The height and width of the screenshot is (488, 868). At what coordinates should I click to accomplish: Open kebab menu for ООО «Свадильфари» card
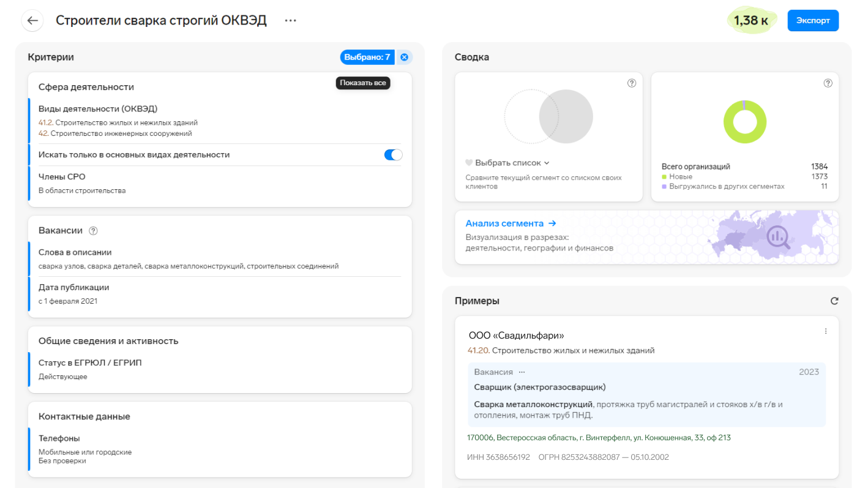click(826, 331)
